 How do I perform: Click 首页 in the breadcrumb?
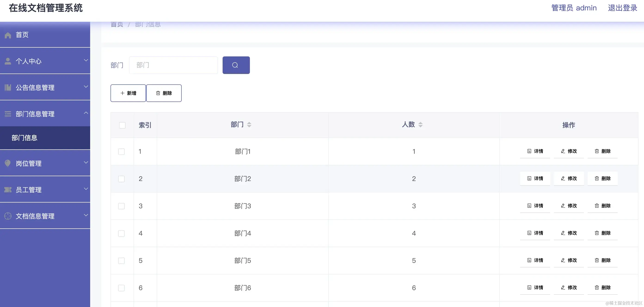coord(117,24)
